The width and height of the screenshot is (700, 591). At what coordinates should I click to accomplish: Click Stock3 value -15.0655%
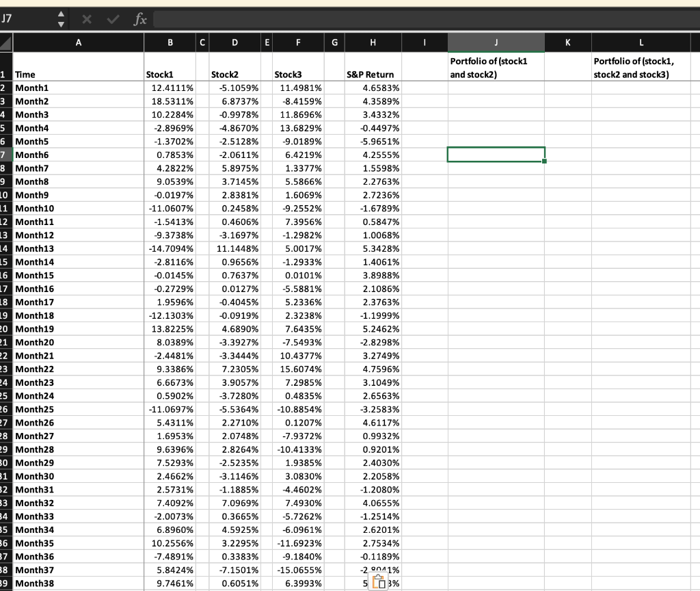[x=298, y=570]
